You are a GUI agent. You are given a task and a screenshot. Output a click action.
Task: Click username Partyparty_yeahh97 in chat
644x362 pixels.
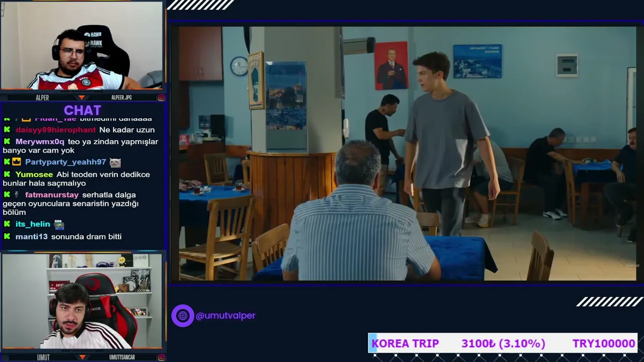65,162
